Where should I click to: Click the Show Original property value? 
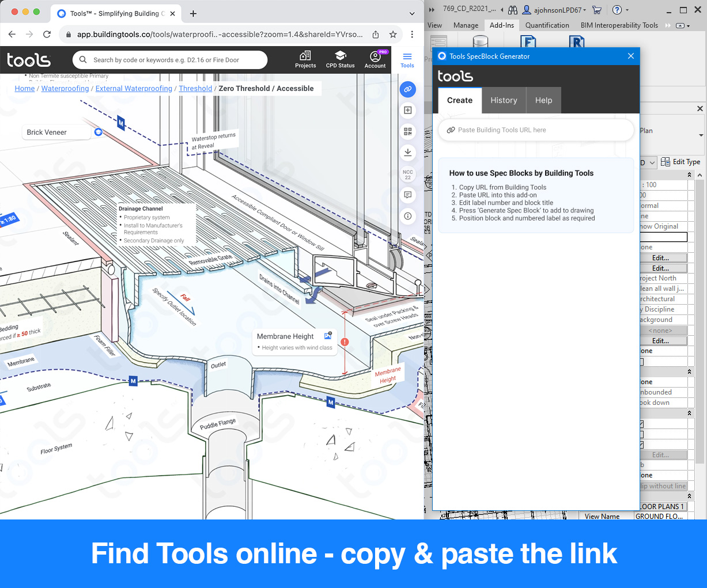point(663,226)
